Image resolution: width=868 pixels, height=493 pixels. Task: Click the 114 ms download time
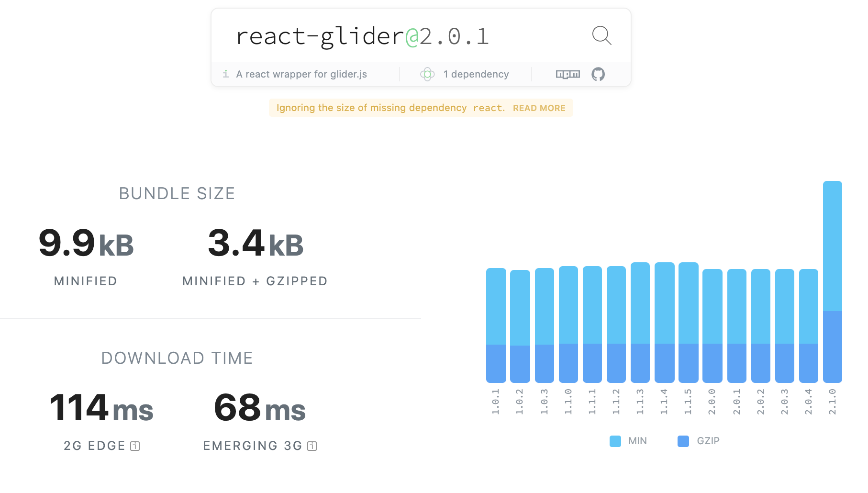[101, 408]
